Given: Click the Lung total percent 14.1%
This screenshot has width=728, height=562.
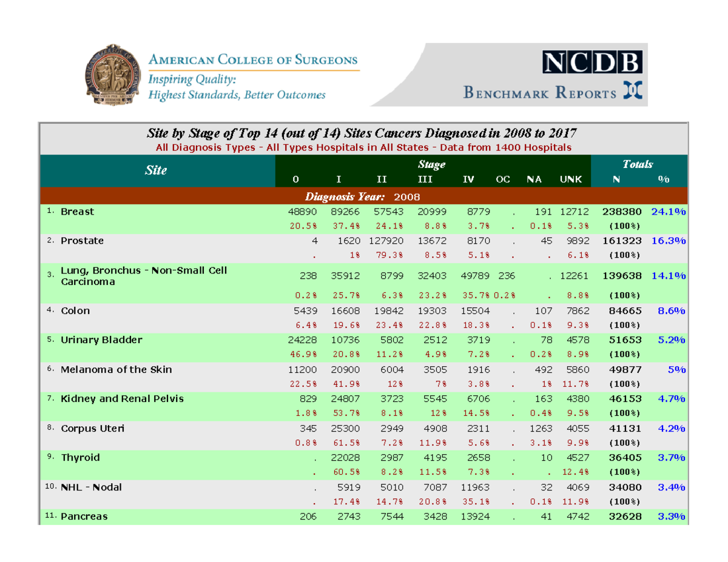Looking at the screenshot, I should tap(669, 276).
